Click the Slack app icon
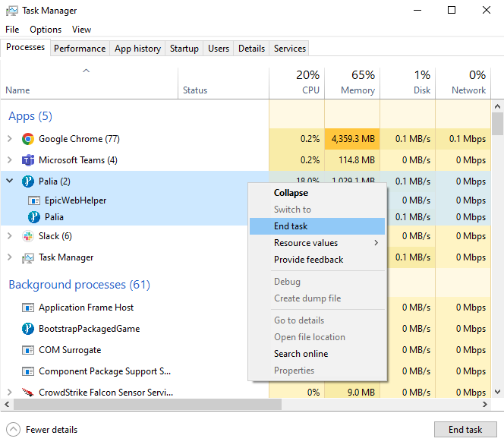The height and width of the screenshot is (448, 504). tap(28, 236)
